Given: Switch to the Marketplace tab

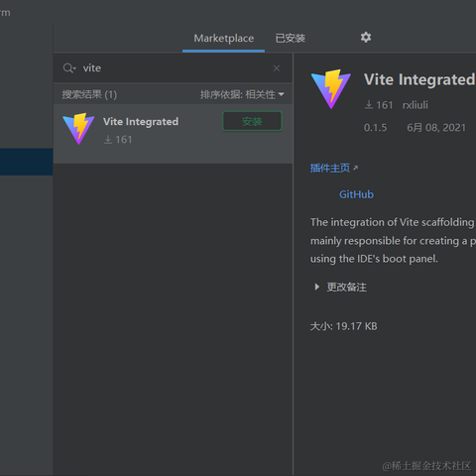Looking at the screenshot, I should (x=224, y=39).
